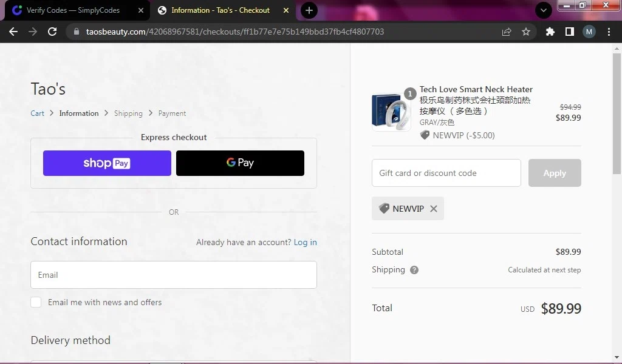Open the Extensions puzzle icon
This screenshot has height=364, width=622.
(550, 32)
